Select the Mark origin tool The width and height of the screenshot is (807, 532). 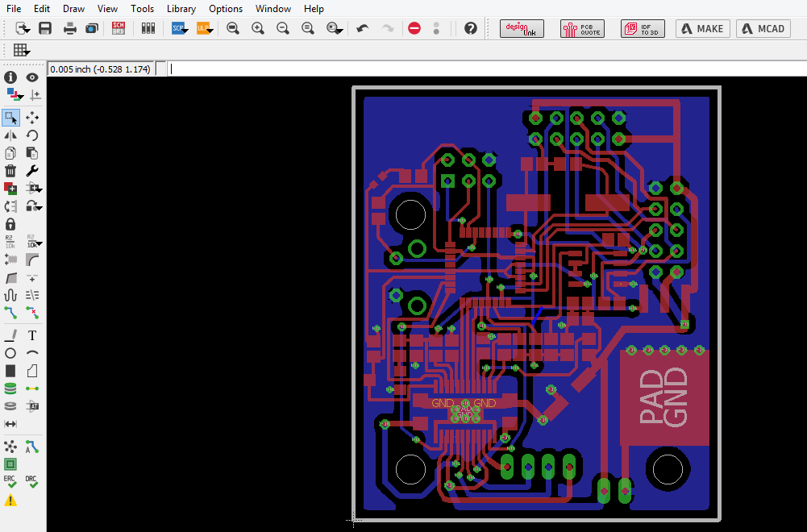coord(34,94)
